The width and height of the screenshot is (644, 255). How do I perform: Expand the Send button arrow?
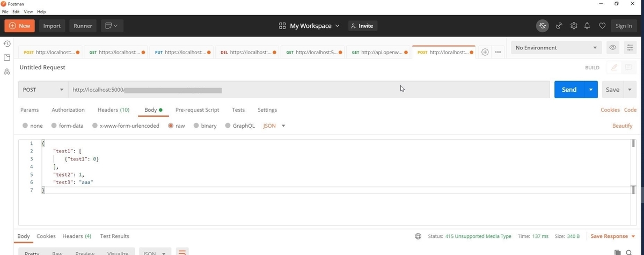click(x=591, y=90)
